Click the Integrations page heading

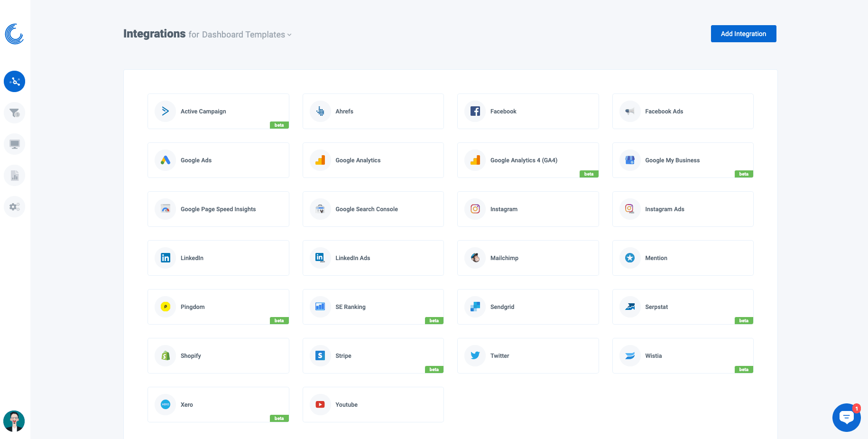pos(154,34)
